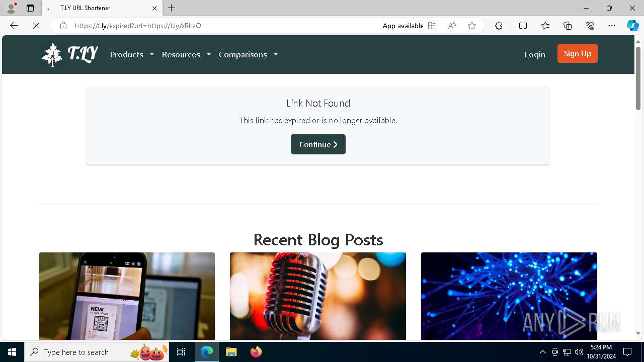Open the Comparisons dropdown menu
The width and height of the screenshot is (644, 362).
(248, 54)
